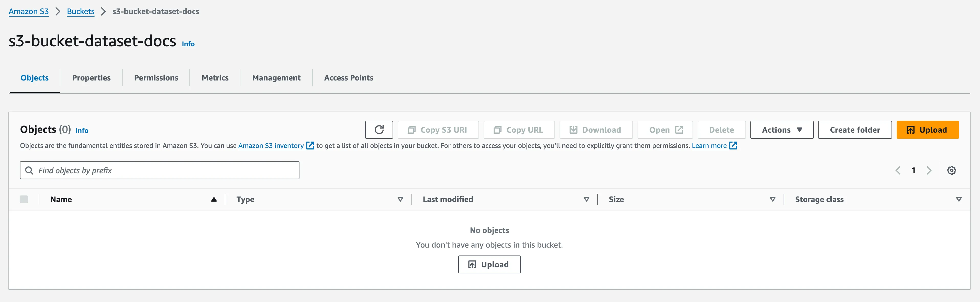980x302 pixels.
Task: Go to previous page arrow
Action: point(898,170)
